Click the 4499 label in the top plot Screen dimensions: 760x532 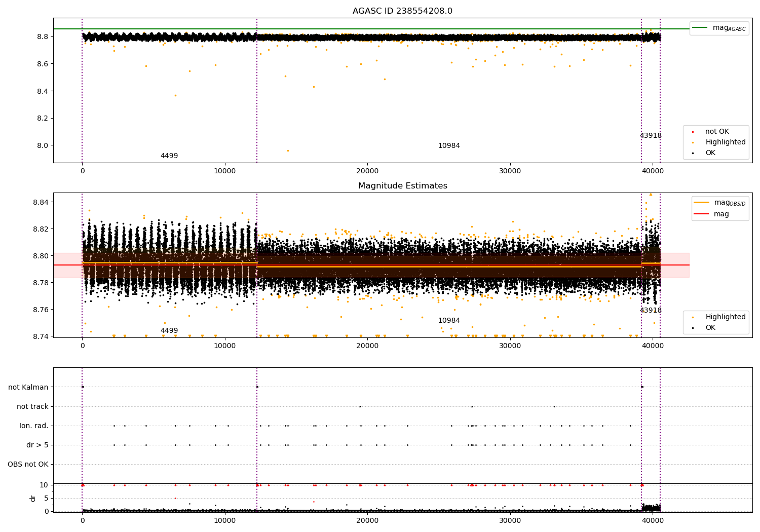coord(169,156)
